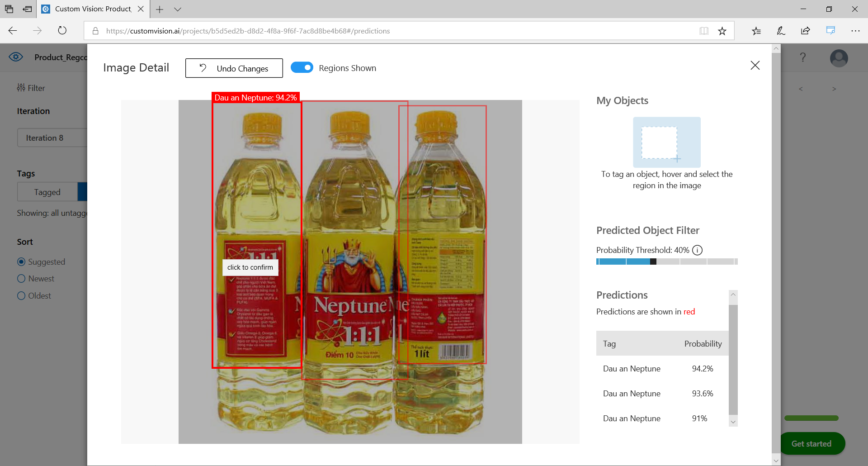
Task: Select the 93.6% Dau an Neptune prediction row
Action: tap(662, 394)
